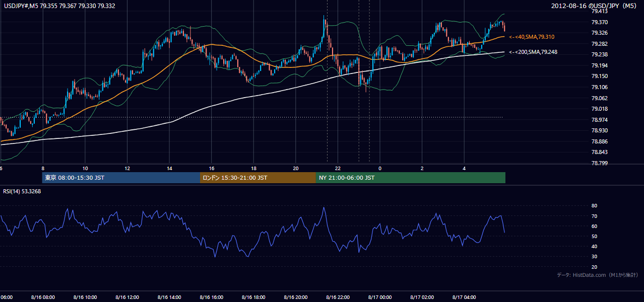Click hour label 0 under price chart
644x302 pixels.
[380, 169]
